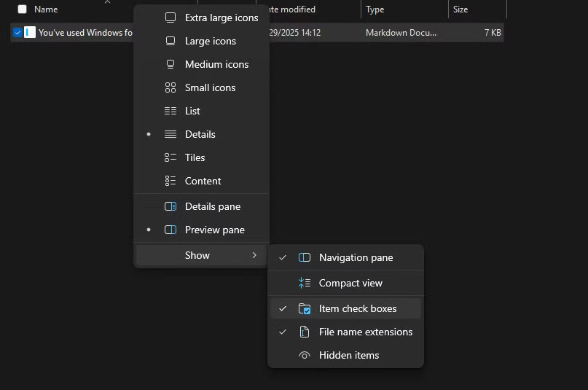Click the Compact view icon
This screenshot has height=390, width=588.
(x=305, y=283)
